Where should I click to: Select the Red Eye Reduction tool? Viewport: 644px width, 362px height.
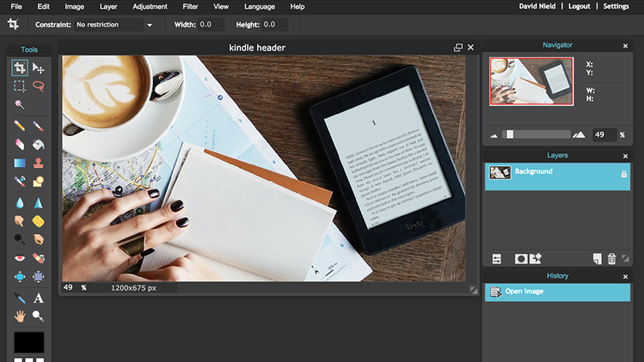19,257
